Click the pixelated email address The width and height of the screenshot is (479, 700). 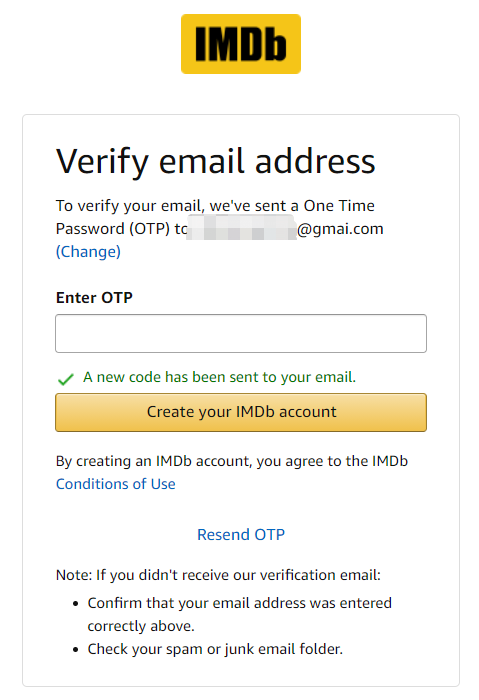click(242, 228)
